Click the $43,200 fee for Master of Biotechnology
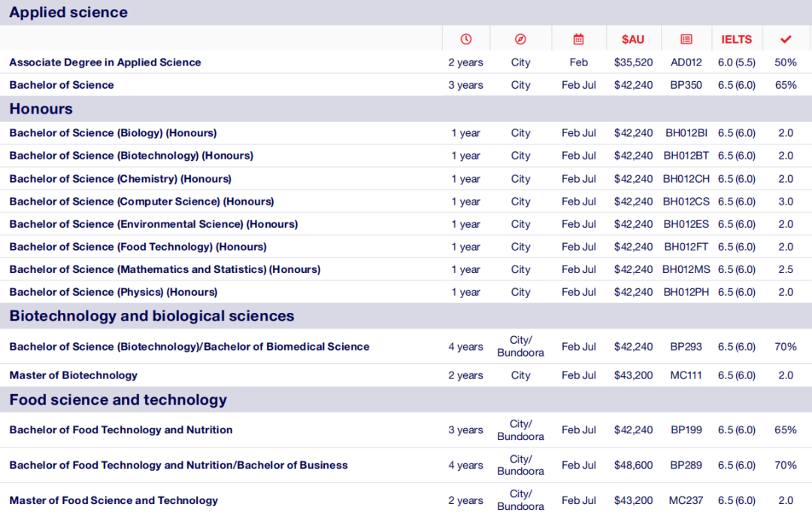The image size is (812, 516). (x=633, y=375)
